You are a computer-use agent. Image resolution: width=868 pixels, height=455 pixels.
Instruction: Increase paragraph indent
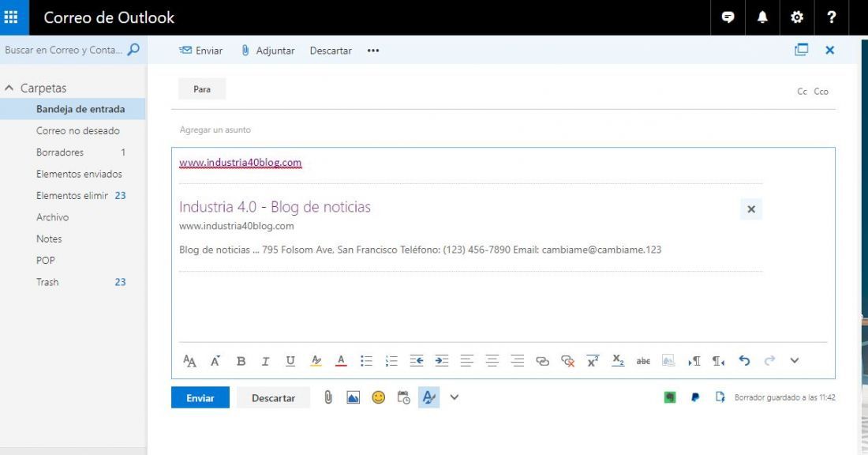point(441,361)
